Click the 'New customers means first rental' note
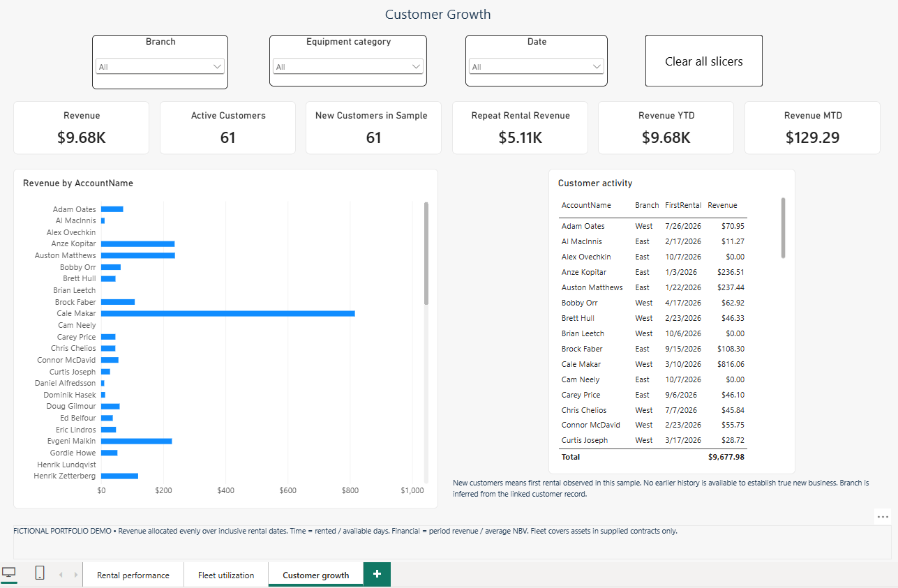The height and width of the screenshot is (588, 898). click(x=661, y=488)
